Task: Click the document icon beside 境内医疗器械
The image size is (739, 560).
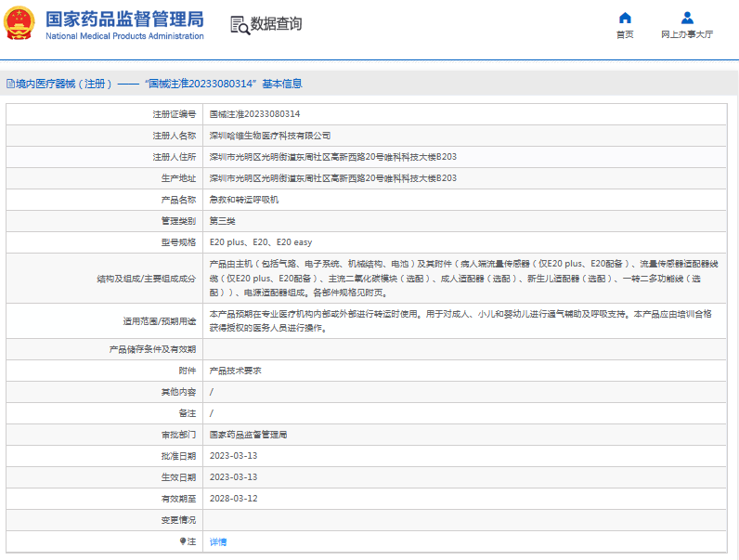Action: tap(9, 84)
